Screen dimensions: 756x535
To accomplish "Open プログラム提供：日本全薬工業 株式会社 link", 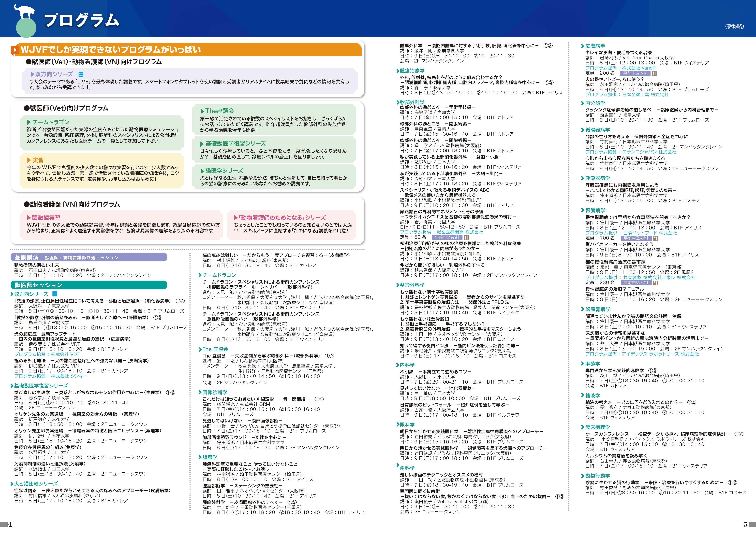I will [627, 95].
